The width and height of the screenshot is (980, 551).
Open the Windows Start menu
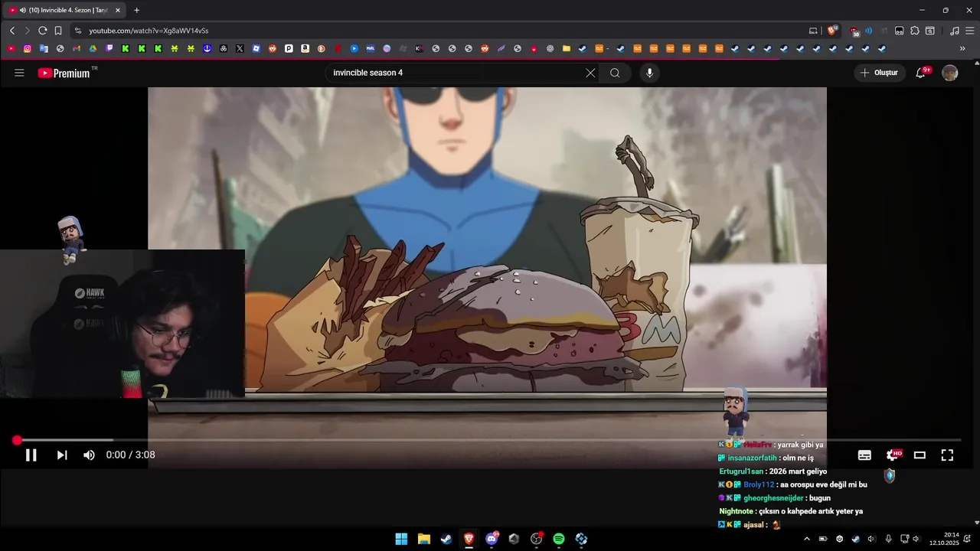pyautogui.click(x=401, y=539)
